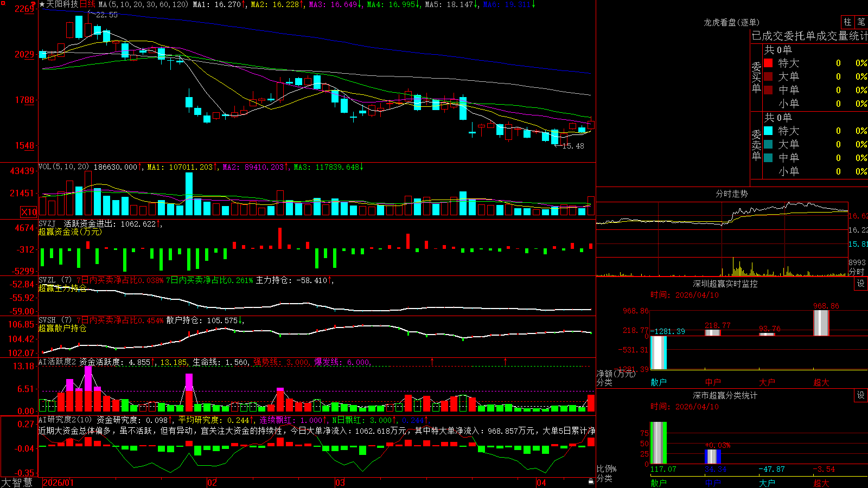
Task: Click the 爆发线: 6.000 label
Action: pyautogui.click(x=342, y=362)
